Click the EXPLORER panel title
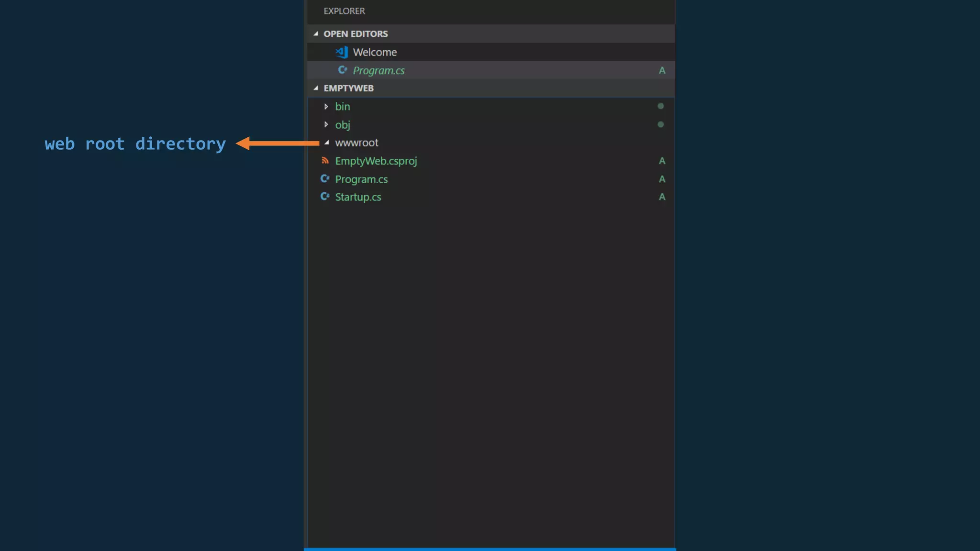Screen dimensions: 980x551 344,11
